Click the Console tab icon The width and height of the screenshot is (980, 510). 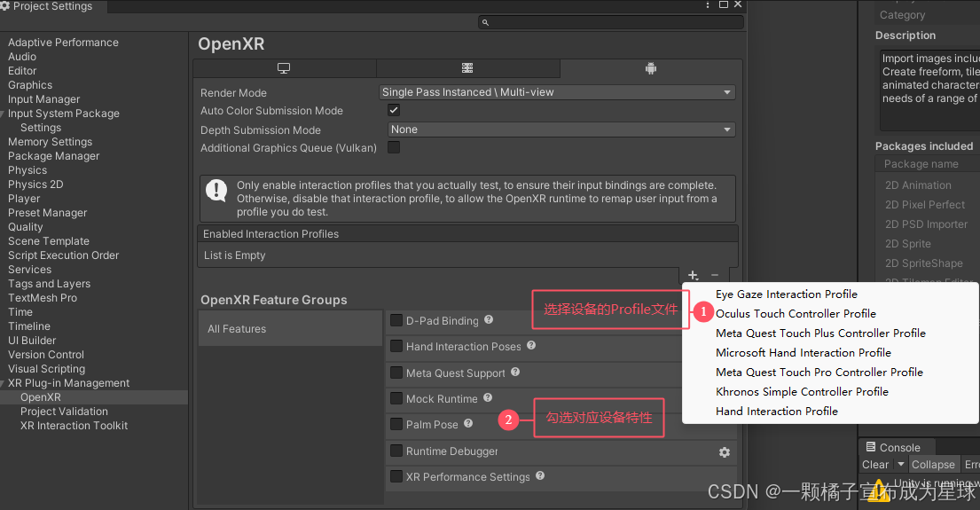pyautogui.click(x=871, y=447)
